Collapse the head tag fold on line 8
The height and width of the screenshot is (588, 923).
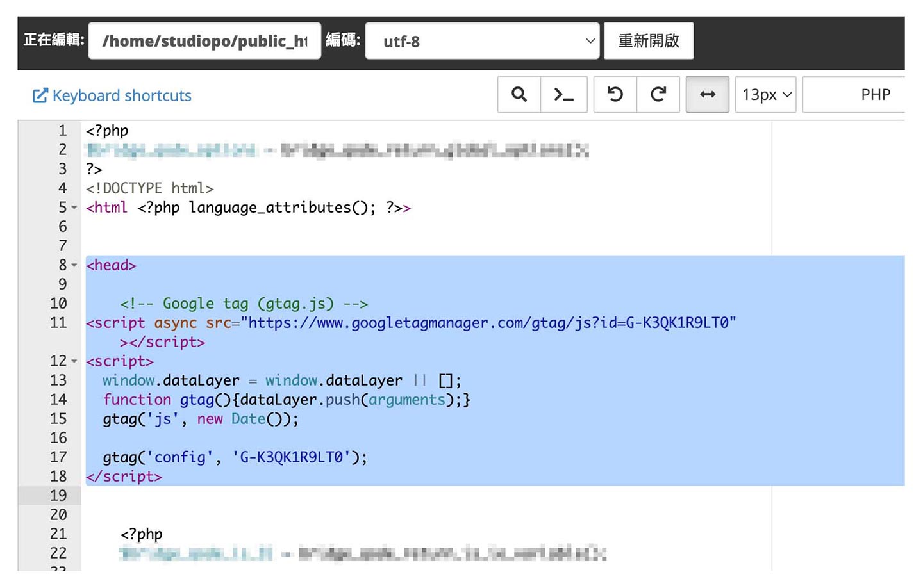74,266
